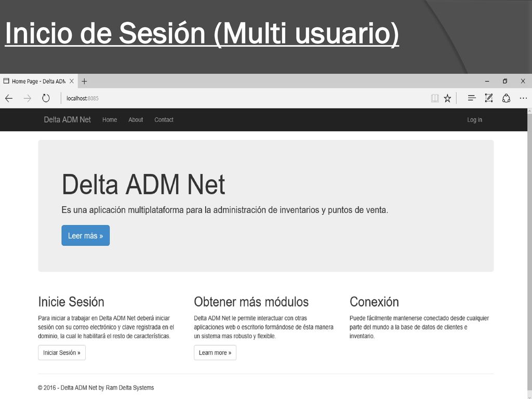Viewport: 532px width, 399px height.
Task: Click the Learn more » button
Action: 215,353
